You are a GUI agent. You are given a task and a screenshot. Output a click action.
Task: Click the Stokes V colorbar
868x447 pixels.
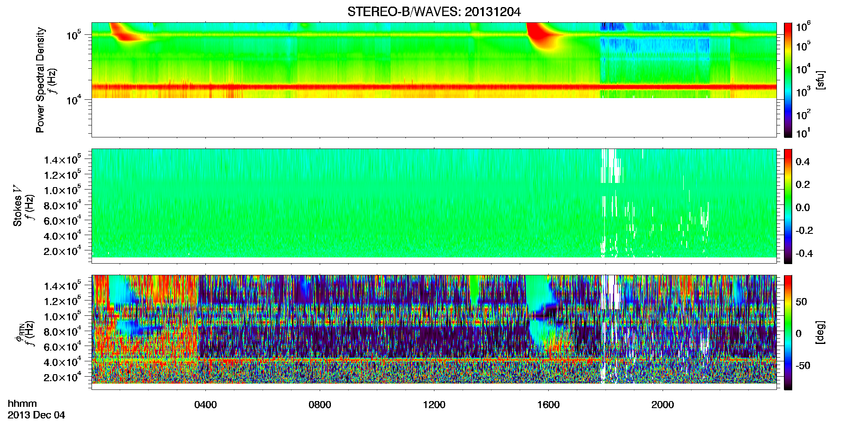(788, 206)
